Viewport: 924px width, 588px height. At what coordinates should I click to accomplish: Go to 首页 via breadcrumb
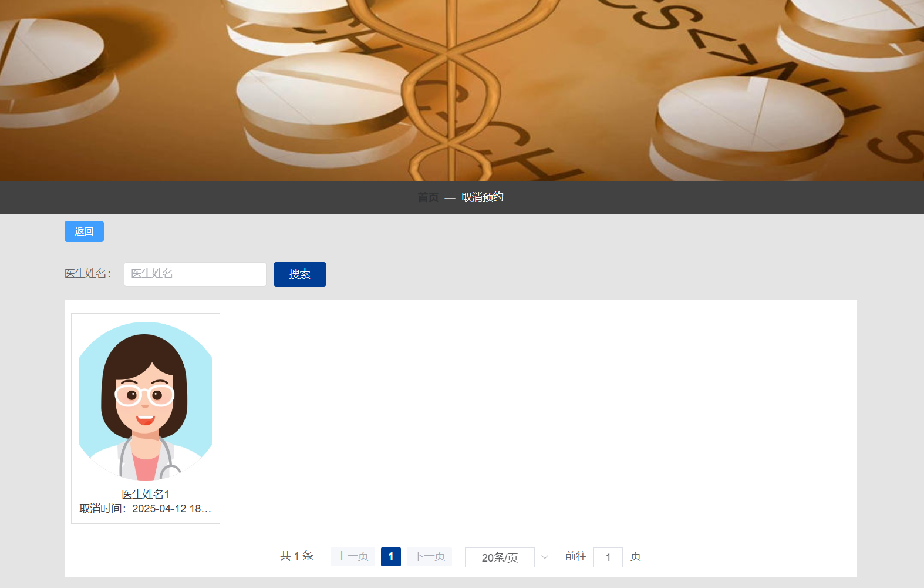[428, 197]
